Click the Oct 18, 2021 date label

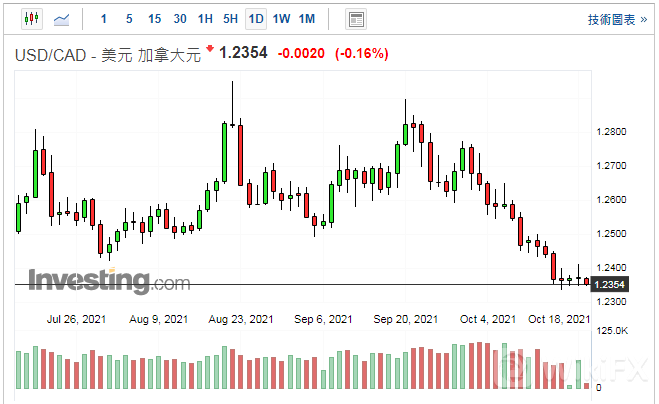pos(559,320)
